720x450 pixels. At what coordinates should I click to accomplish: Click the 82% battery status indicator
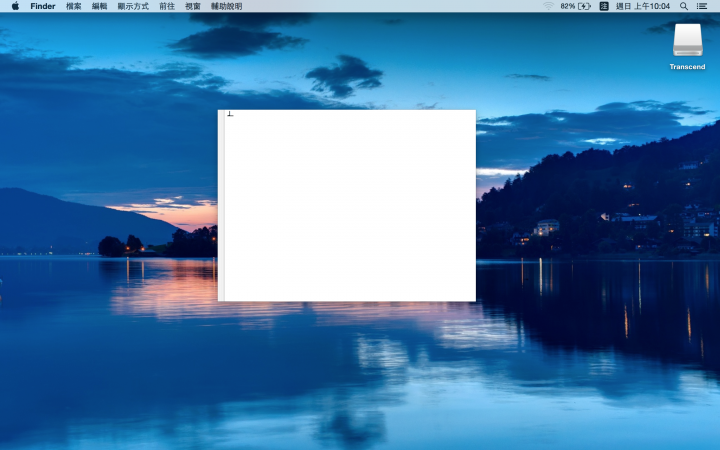coord(575,6)
